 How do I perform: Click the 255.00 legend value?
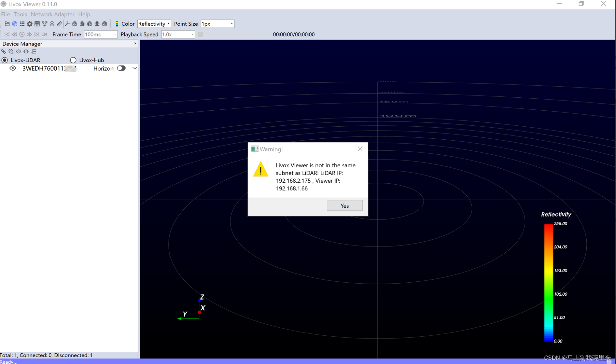561,223
